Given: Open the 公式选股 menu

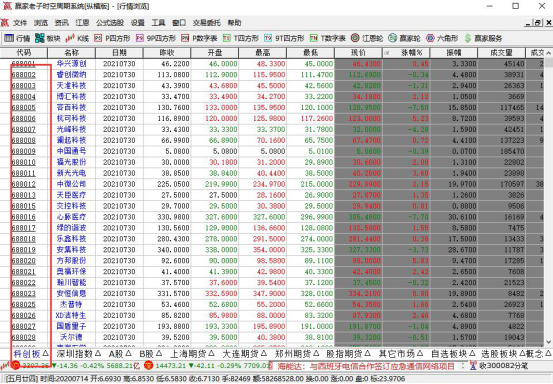Looking at the screenshot, I should pyautogui.click(x=110, y=23).
